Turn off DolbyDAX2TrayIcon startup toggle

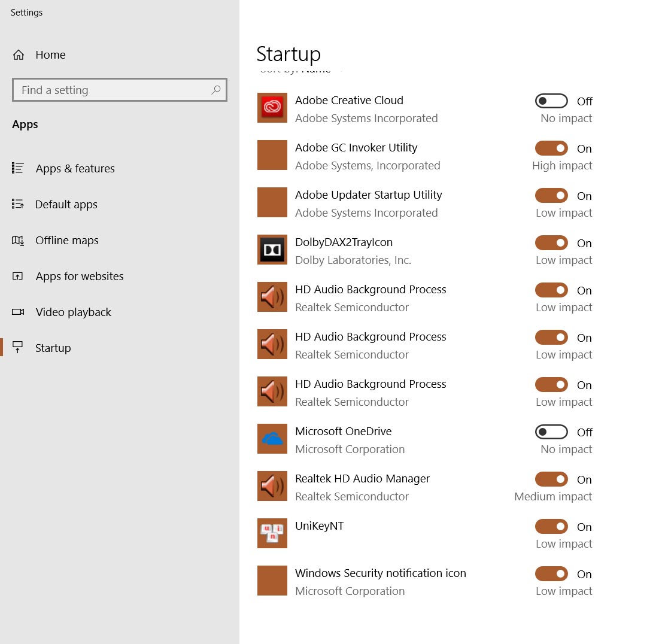tap(551, 243)
